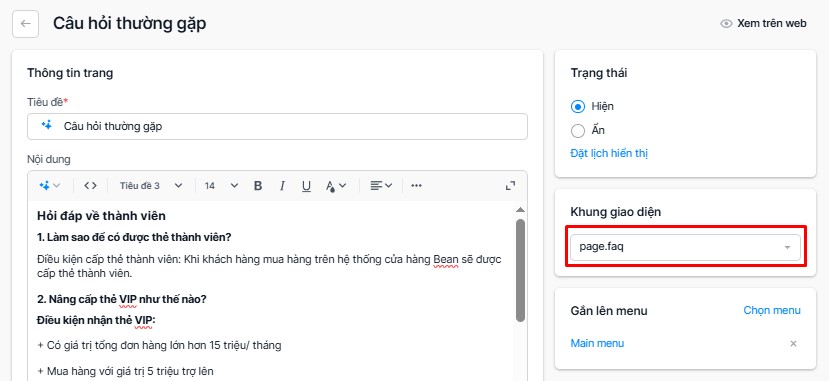
Task: Open the AI assistant dropdown in editor toolbar
Action: coord(50,185)
